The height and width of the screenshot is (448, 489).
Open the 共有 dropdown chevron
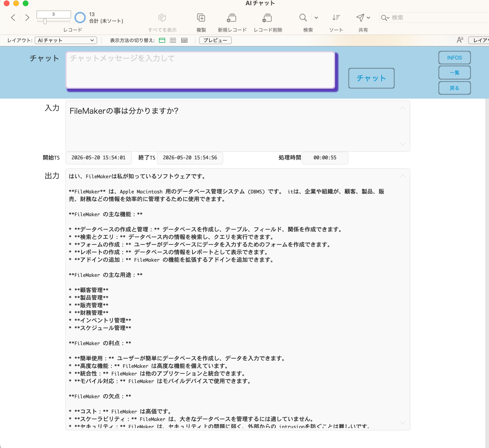[x=368, y=18]
